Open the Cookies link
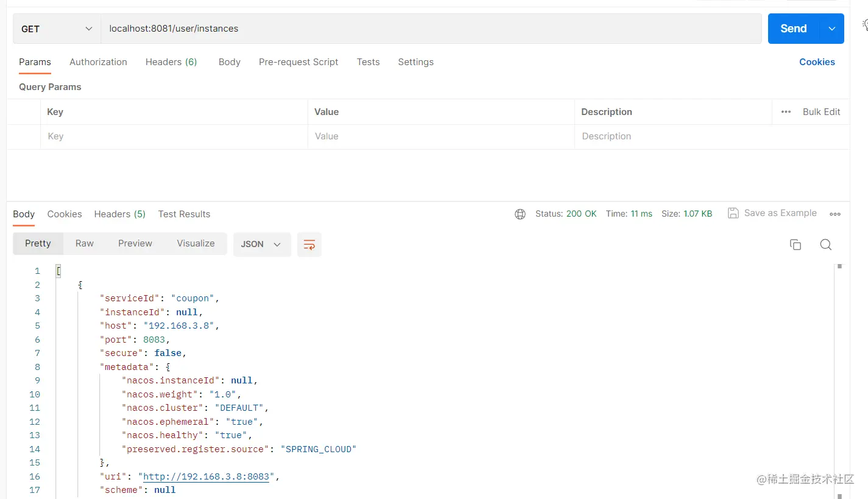 point(817,62)
